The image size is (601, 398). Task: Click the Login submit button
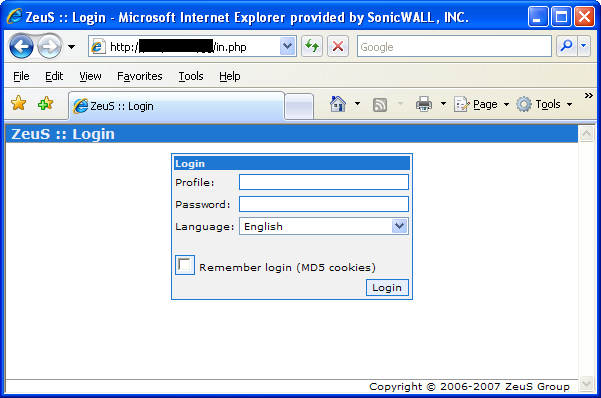(387, 288)
